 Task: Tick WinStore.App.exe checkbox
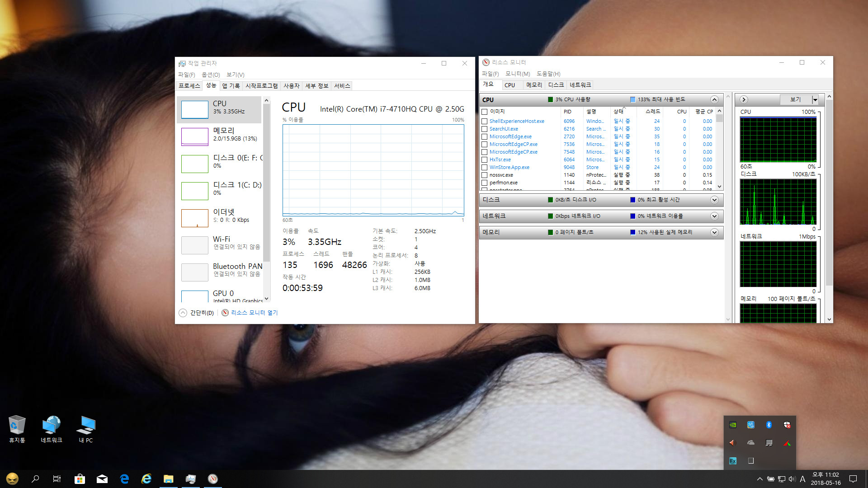485,167
